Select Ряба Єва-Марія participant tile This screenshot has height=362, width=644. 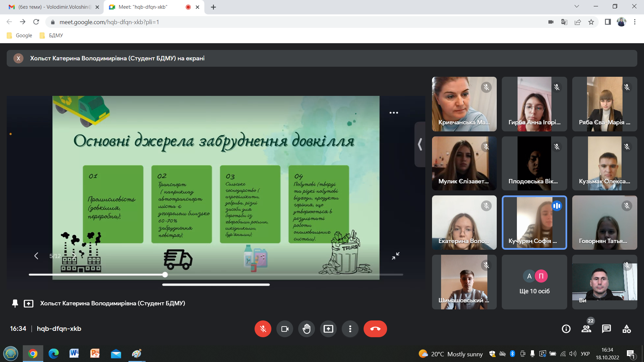tap(605, 104)
